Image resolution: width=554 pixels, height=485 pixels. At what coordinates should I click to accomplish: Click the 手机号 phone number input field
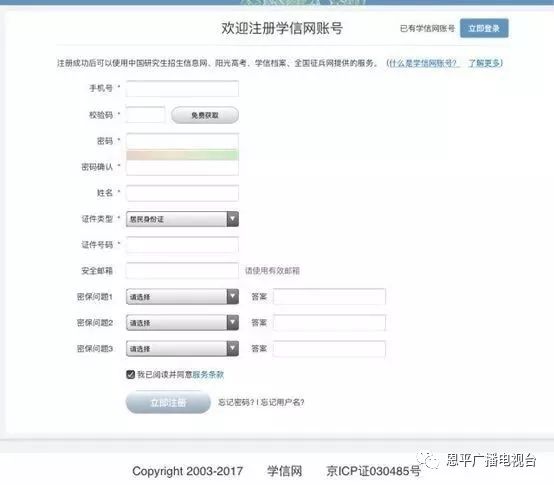(182, 88)
